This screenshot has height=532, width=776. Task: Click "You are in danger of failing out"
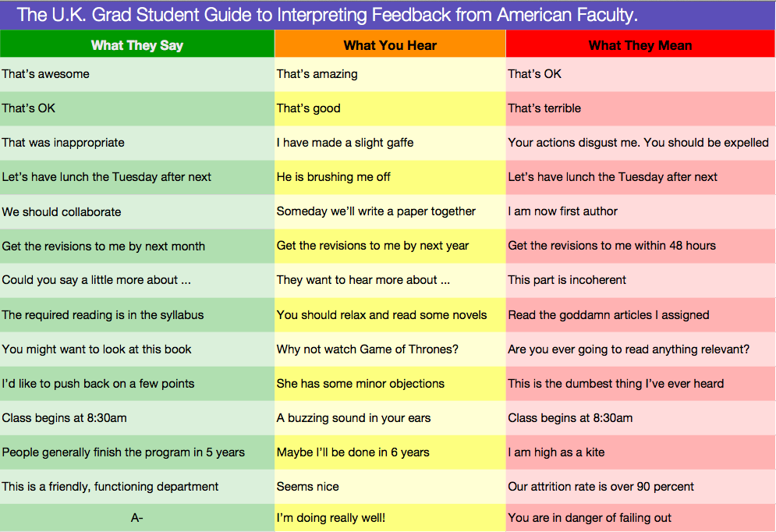[x=590, y=517]
